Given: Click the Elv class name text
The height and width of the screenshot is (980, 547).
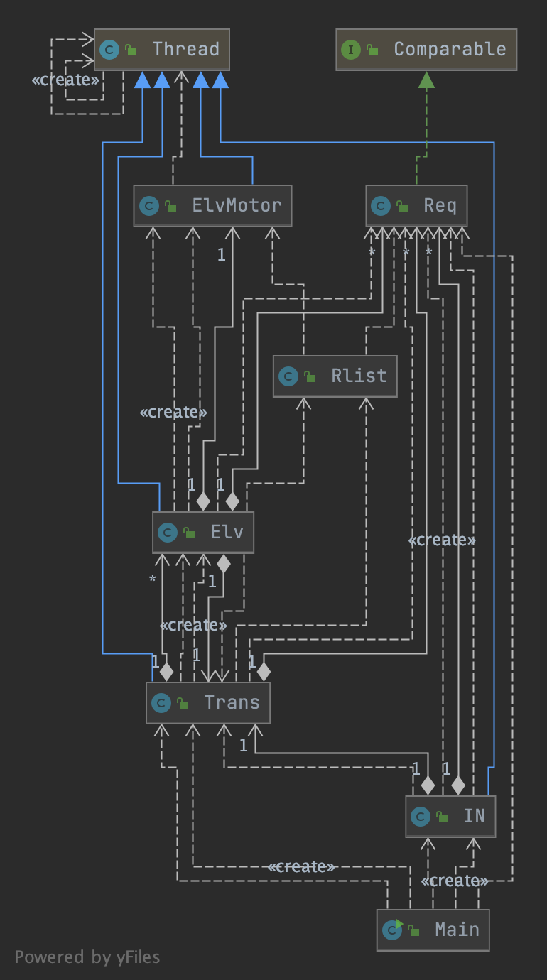Looking at the screenshot, I should tap(227, 532).
